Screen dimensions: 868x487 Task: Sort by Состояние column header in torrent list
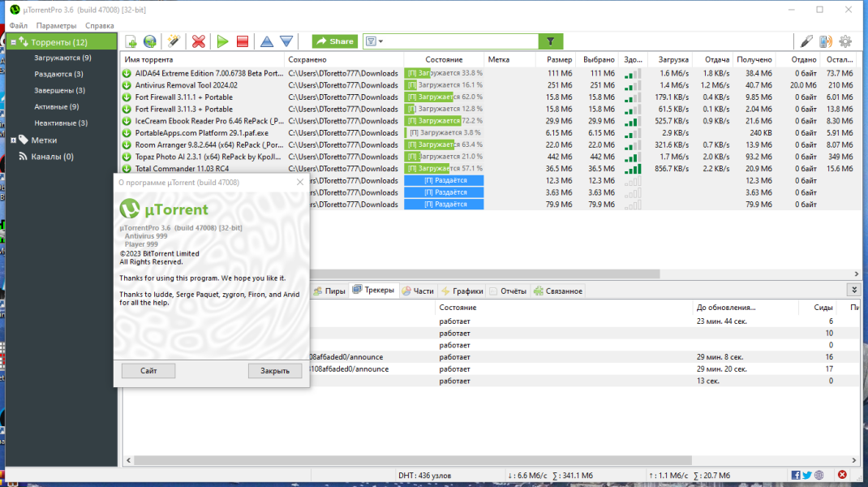[x=444, y=59]
